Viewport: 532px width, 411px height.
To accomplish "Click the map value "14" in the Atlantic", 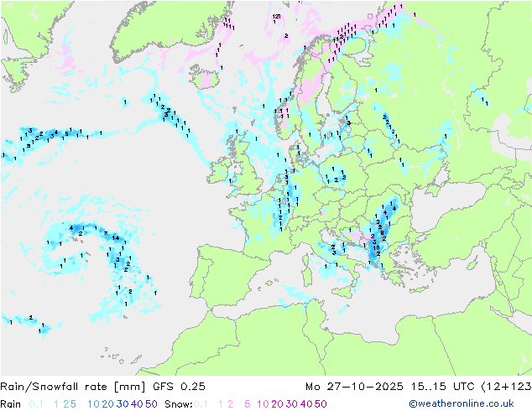I will tap(116, 238).
